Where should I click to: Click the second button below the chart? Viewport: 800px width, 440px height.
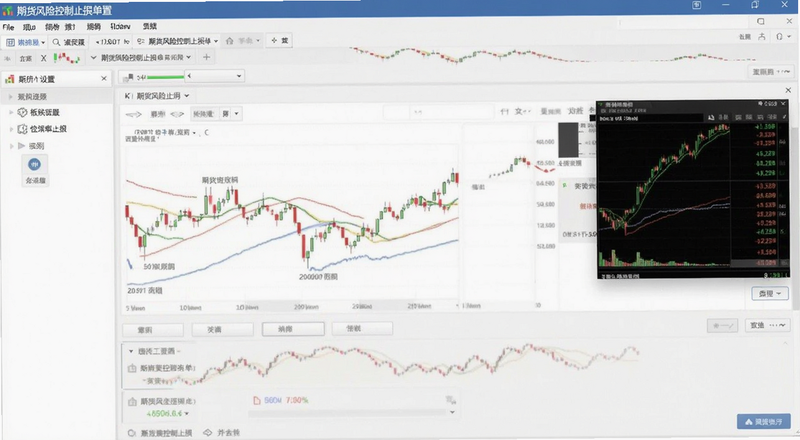click(x=222, y=330)
